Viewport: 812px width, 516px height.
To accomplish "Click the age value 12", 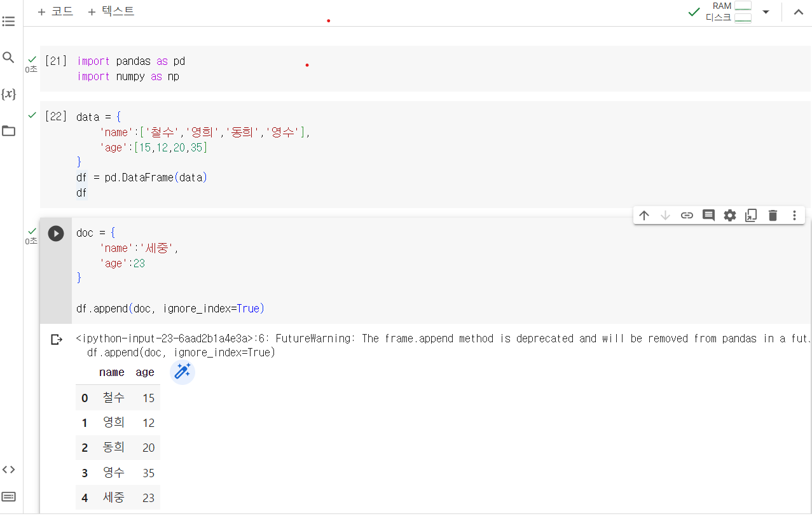I will click(148, 423).
